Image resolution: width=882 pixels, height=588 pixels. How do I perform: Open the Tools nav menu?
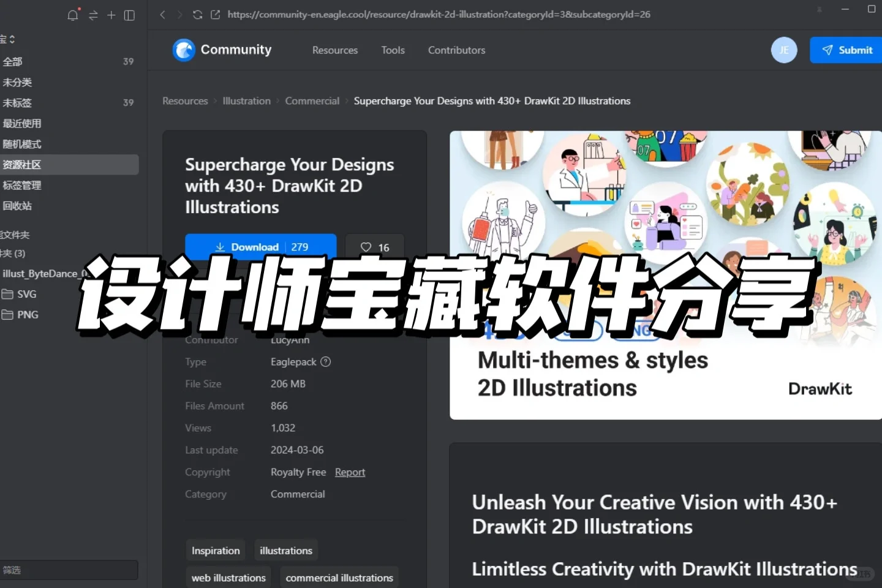coord(393,50)
